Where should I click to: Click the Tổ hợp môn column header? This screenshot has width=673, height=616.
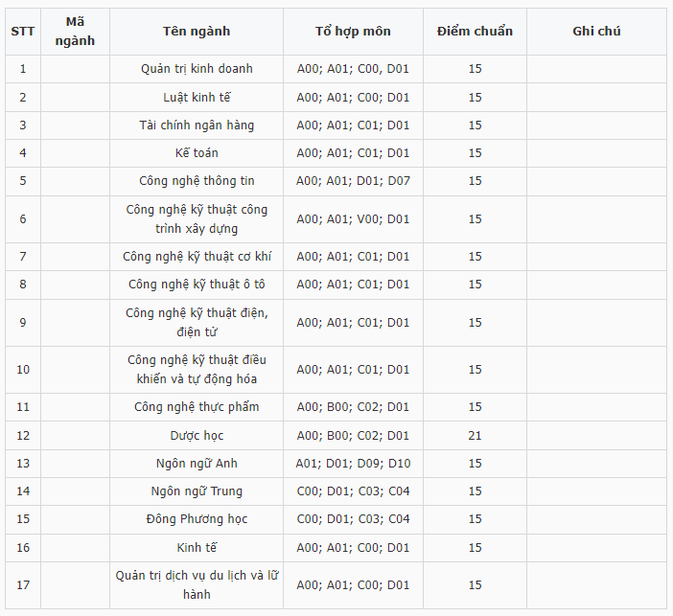click(x=353, y=32)
